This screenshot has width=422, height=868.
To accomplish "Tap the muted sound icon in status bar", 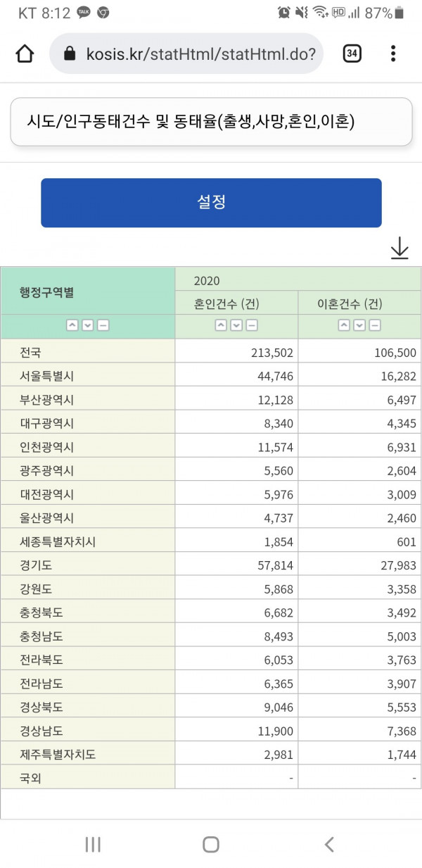I will (302, 13).
